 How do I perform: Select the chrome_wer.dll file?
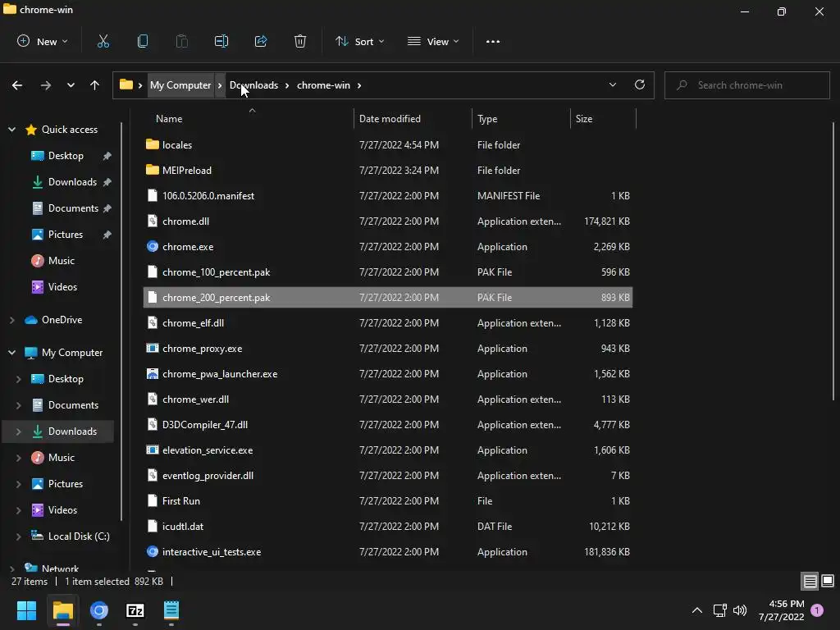point(388,399)
